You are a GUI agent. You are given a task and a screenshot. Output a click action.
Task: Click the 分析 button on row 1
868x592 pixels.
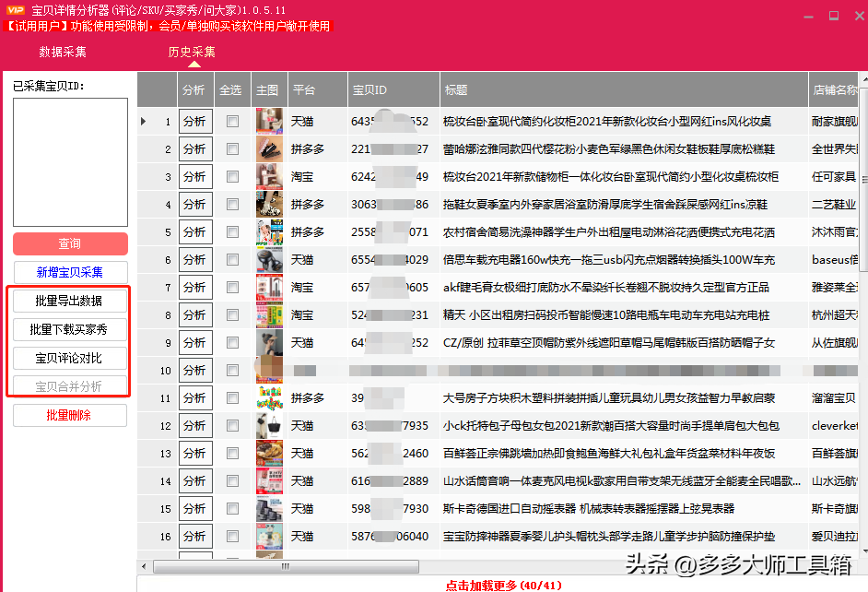point(194,121)
